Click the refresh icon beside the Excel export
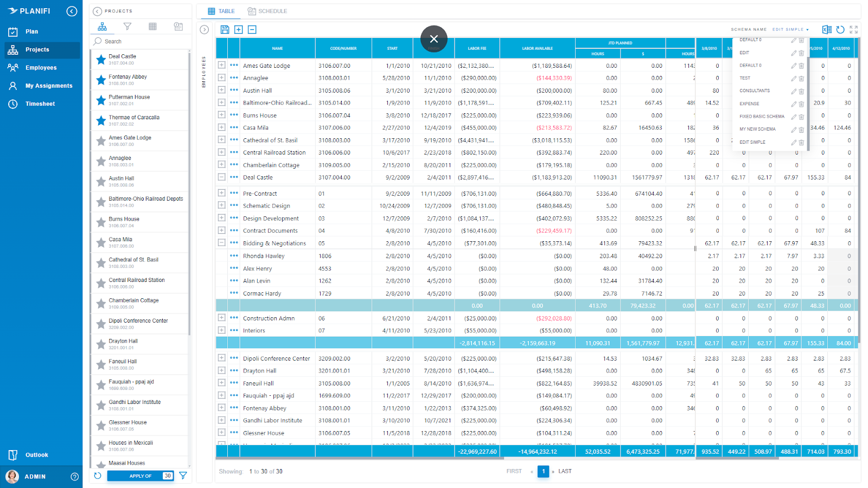 [840, 30]
